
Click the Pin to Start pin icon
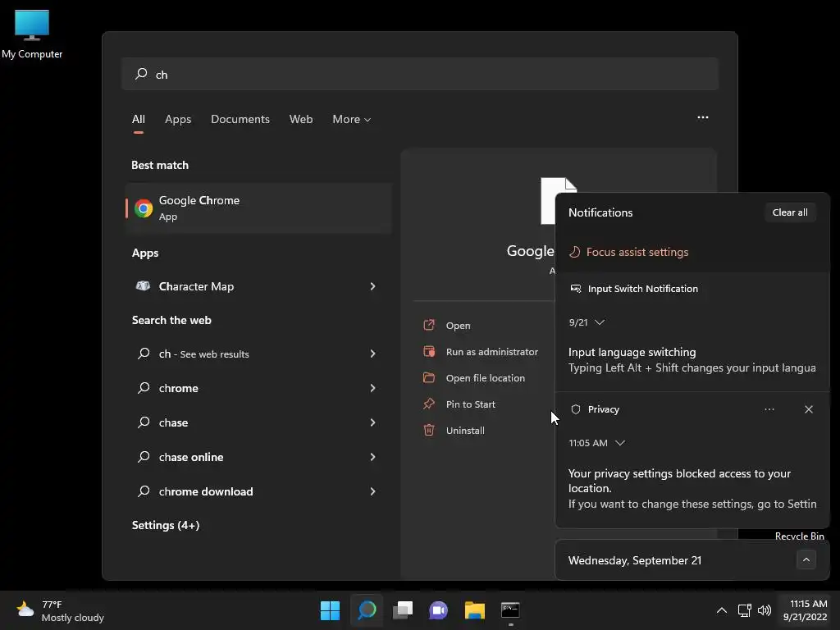click(x=429, y=404)
